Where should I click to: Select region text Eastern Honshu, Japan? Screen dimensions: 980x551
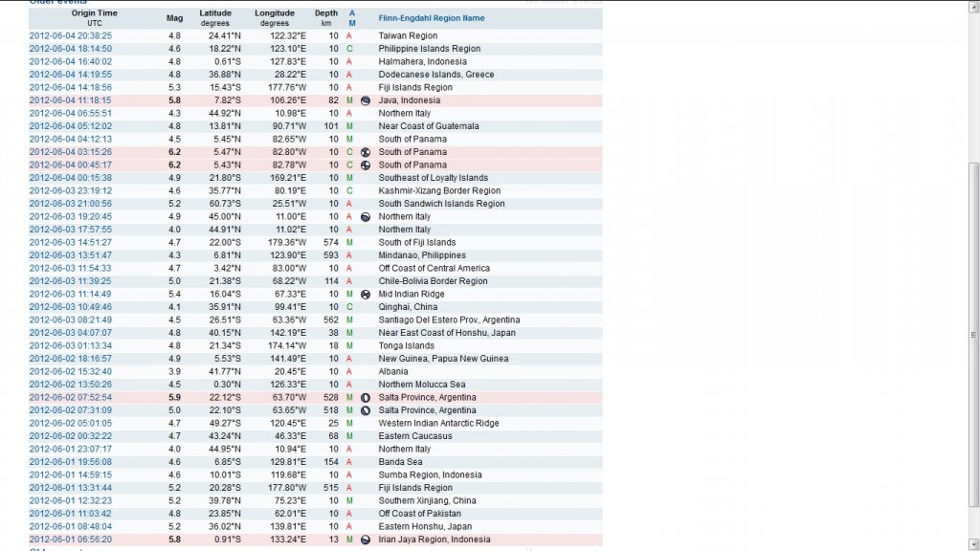(425, 527)
